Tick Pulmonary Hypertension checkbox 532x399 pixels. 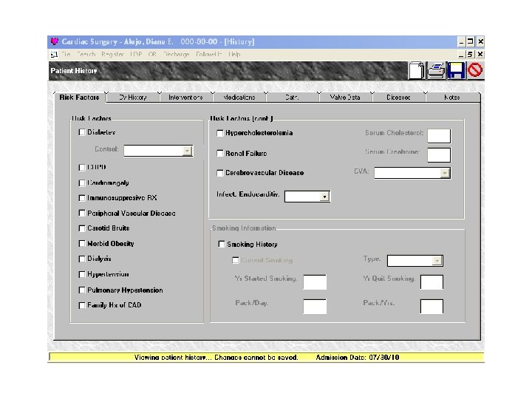click(x=82, y=290)
